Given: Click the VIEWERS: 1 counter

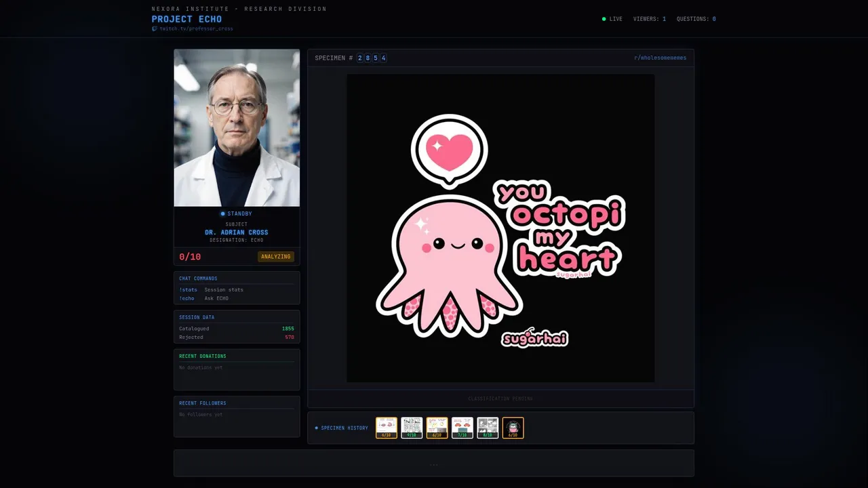Looking at the screenshot, I should 649,19.
